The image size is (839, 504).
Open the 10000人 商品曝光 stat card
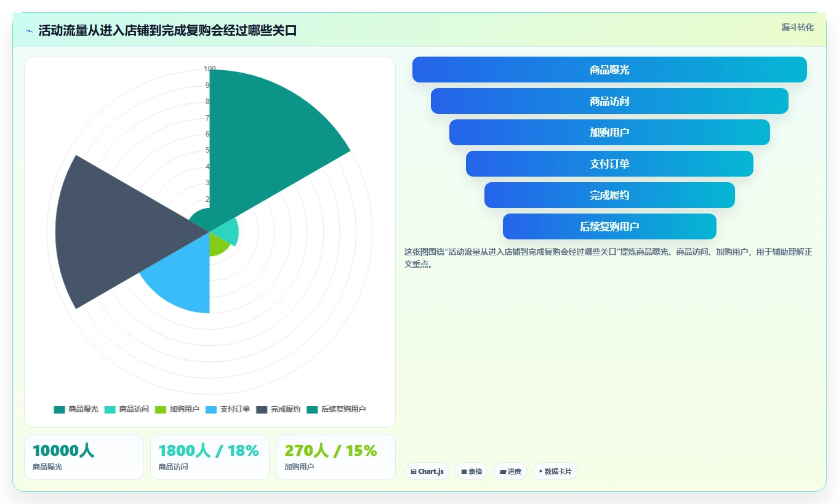click(84, 457)
